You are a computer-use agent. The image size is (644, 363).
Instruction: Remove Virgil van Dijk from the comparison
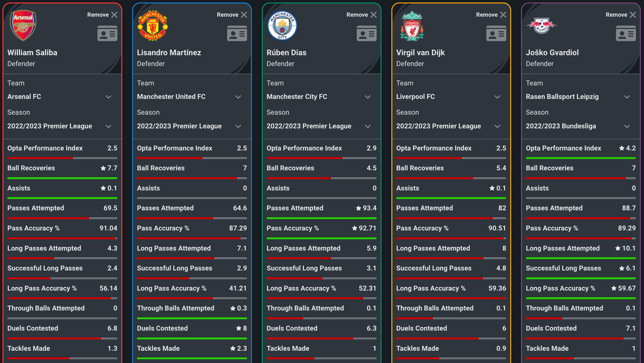tap(491, 14)
